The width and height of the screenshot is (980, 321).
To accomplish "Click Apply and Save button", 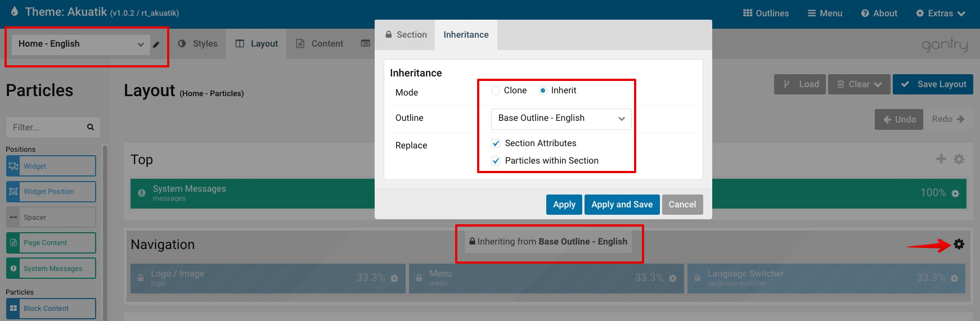I will click(x=622, y=205).
